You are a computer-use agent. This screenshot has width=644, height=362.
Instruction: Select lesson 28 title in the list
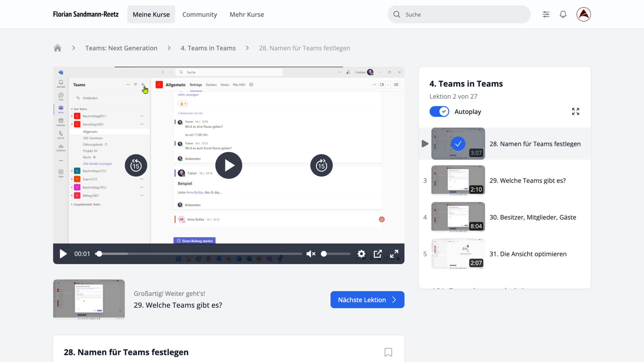535,144
